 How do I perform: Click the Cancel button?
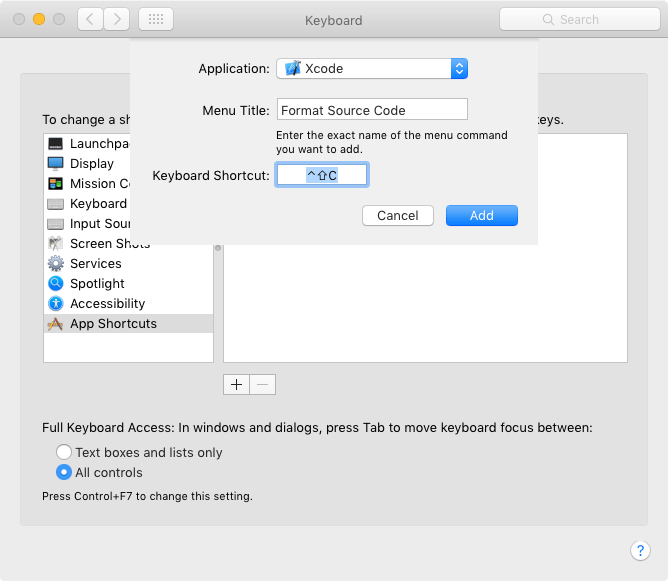[398, 216]
